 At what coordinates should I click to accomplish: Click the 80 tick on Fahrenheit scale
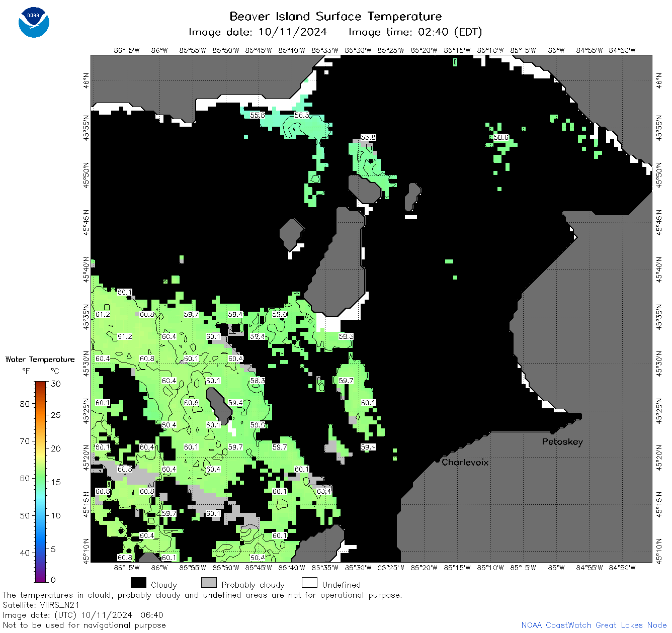[x=25, y=404]
